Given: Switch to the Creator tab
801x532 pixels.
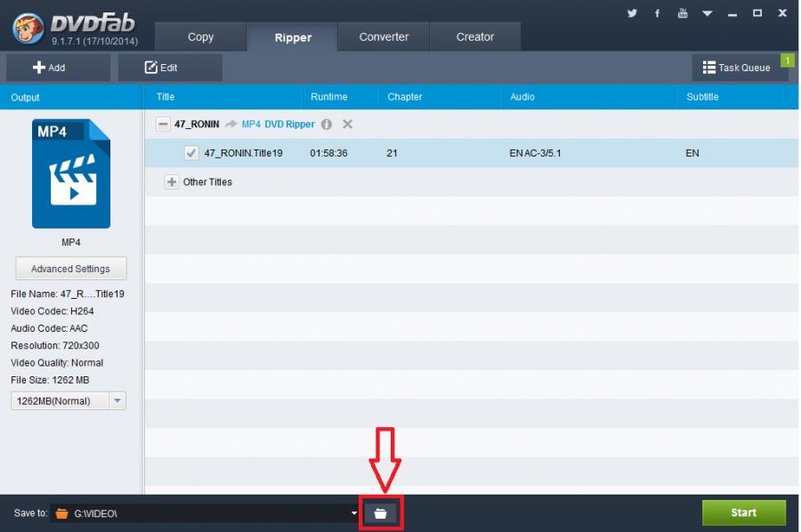Looking at the screenshot, I should (475, 36).
